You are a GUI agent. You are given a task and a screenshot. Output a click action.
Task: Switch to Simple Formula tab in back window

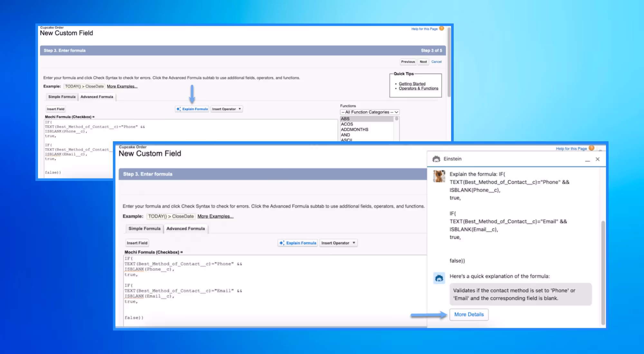(62, 97)
